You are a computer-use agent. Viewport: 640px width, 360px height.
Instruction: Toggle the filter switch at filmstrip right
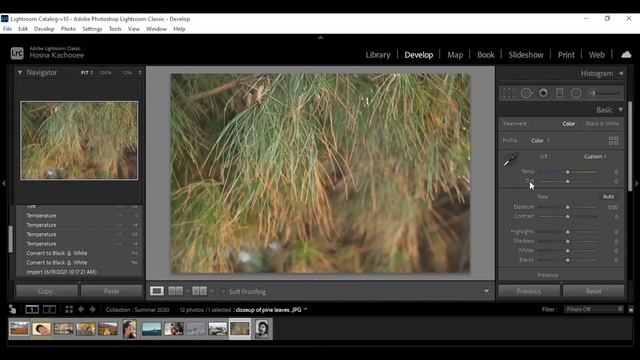[631, 309]
